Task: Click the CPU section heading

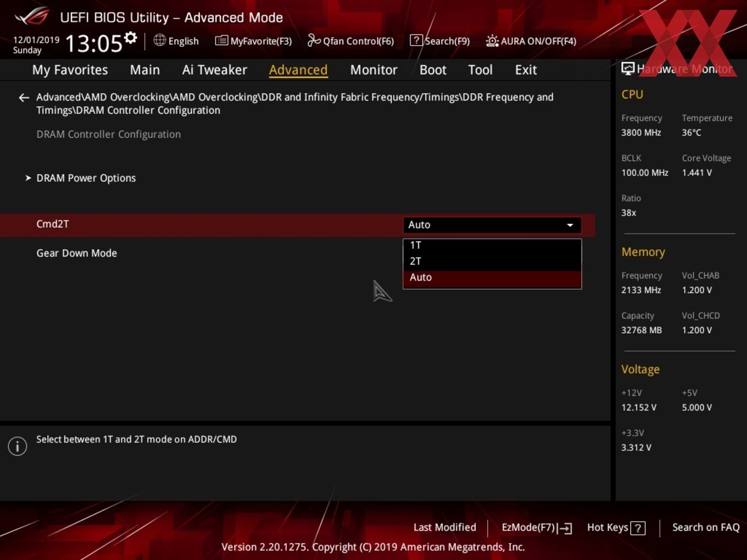Action: click(x=632, y=94)
